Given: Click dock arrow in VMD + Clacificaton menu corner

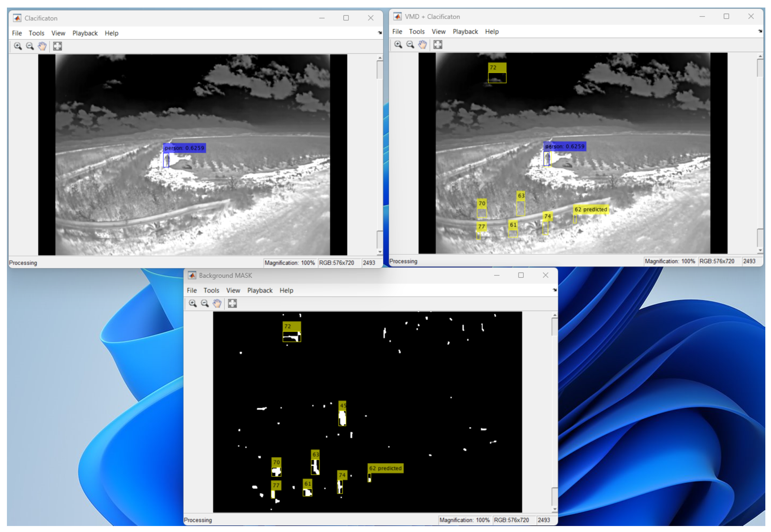Looking at the screenshot, I should pos(760,31).
